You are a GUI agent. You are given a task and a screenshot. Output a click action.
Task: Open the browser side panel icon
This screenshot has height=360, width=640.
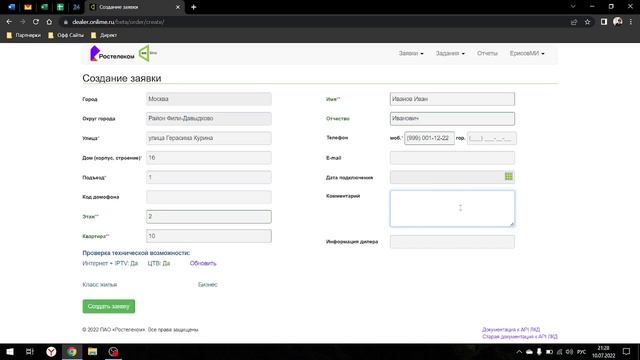point(604,22)
